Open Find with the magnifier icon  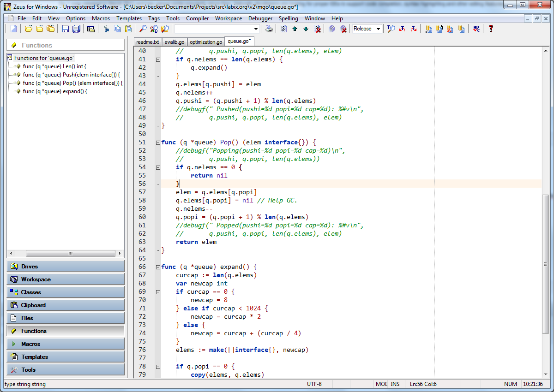point(143,29)
